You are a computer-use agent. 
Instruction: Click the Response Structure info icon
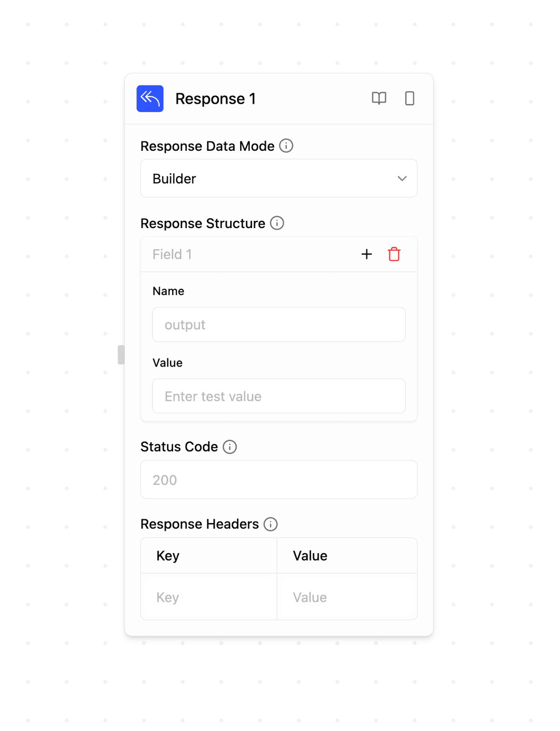tap(277, 223)
